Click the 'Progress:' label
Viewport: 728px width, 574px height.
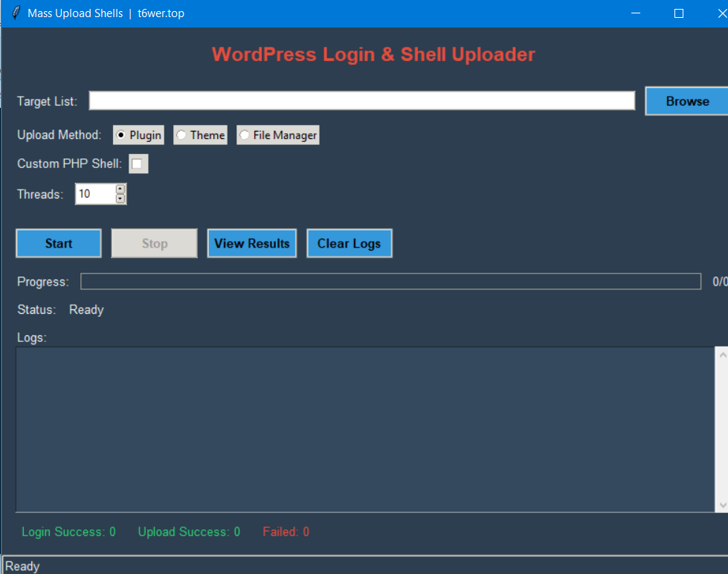(42, 282)
